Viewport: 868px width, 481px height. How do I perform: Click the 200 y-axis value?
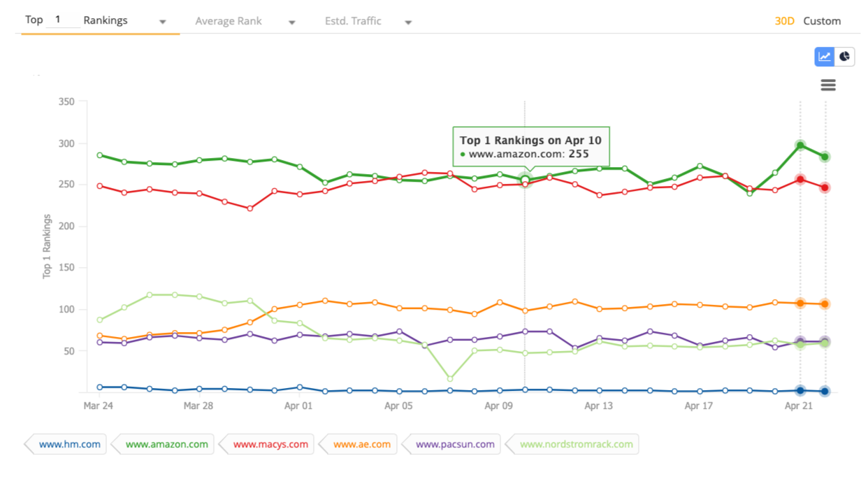pos(66,227)
